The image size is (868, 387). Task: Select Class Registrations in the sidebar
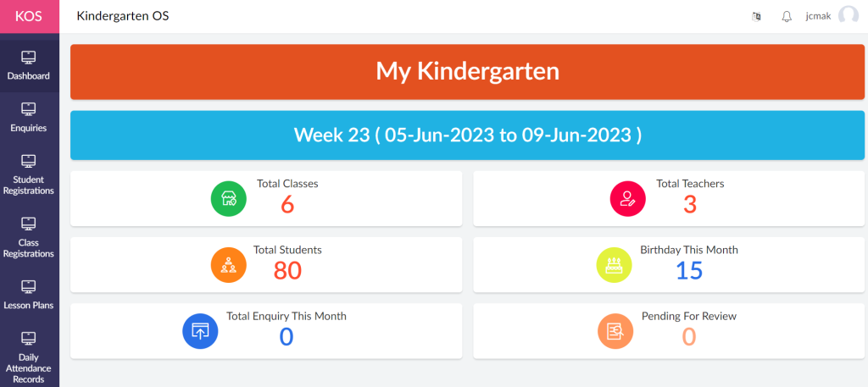click(29, 237)
